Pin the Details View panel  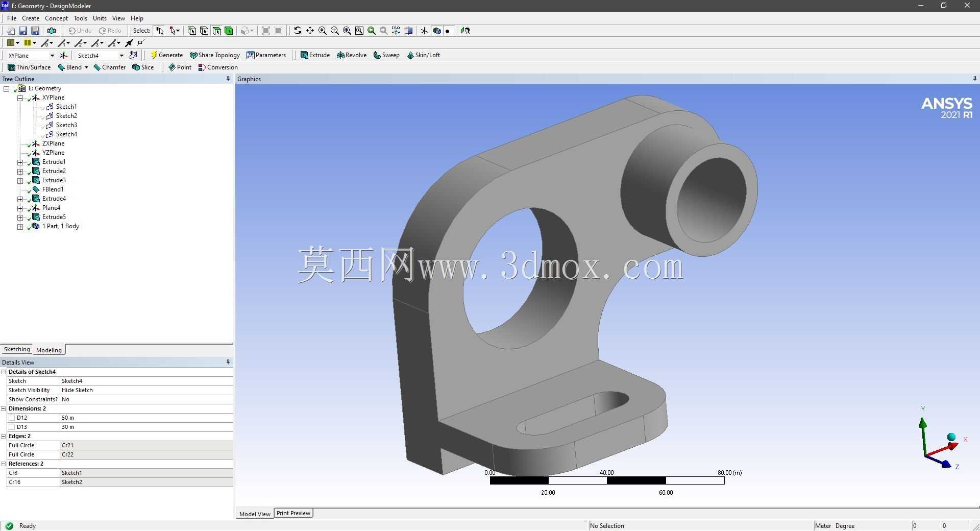(x=228, y=362)
